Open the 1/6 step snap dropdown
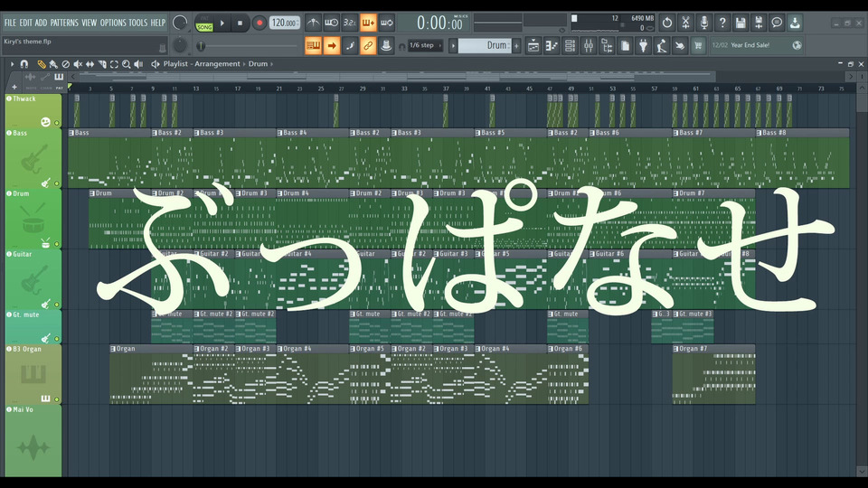Image resolution: width=868 pixels, height=488 pixels. 425,45
